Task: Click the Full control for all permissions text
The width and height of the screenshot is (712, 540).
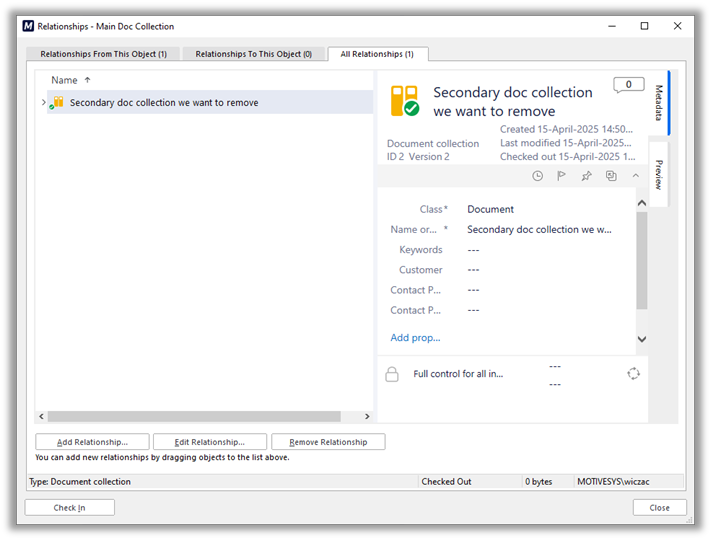Action: [458, 374]
